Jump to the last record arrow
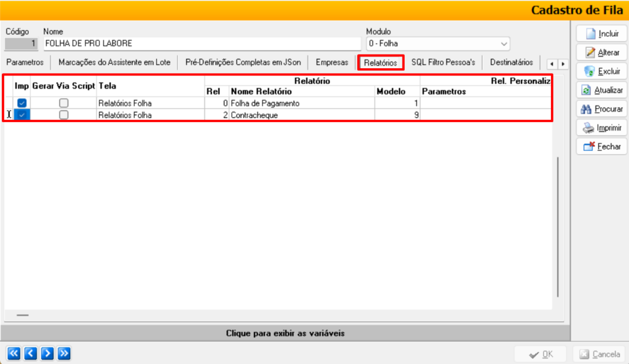The width and height of the screenshot is (629, 364). coord(63,353)
